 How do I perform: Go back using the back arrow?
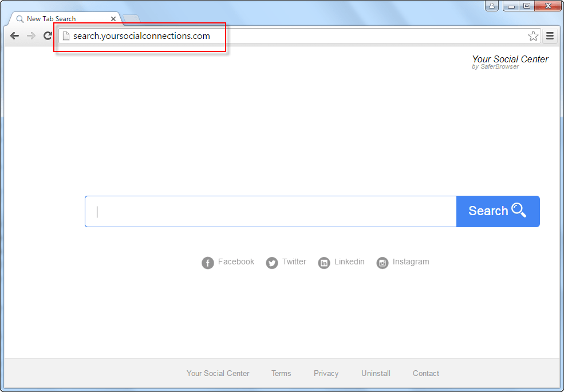click(14, 35)
